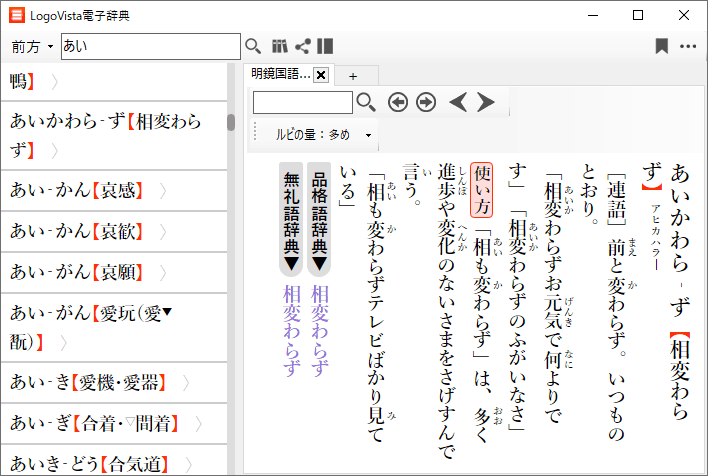708x476 pixels.
Task: Click the in-page search magnifier icon
Action: [x=366, y=102]
